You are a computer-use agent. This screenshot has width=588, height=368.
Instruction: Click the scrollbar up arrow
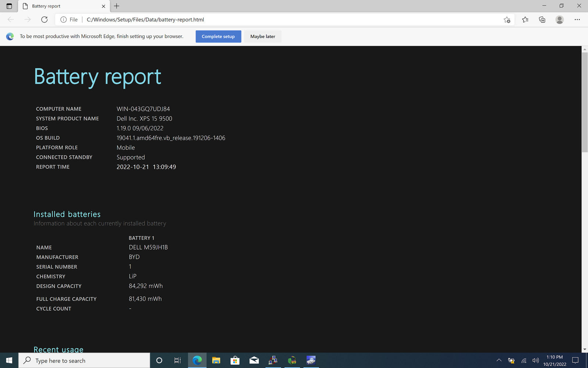point(584,49)
